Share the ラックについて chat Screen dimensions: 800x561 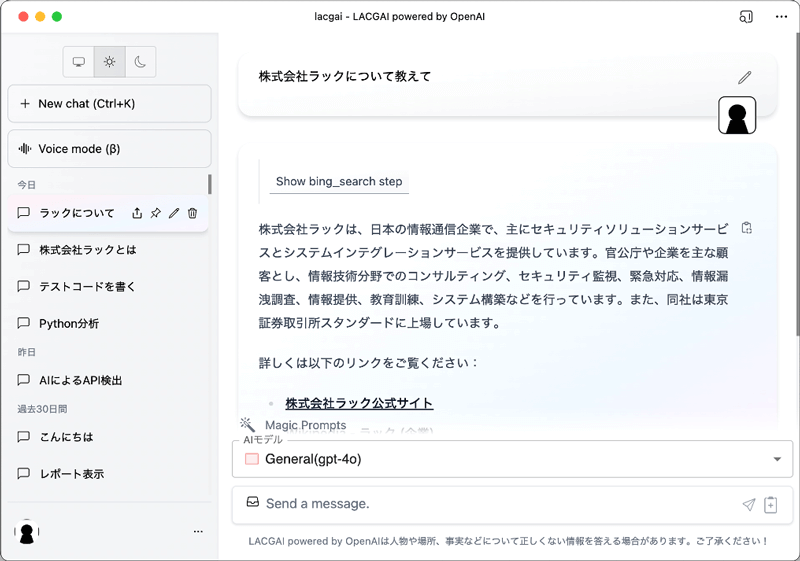coord(137,213)
